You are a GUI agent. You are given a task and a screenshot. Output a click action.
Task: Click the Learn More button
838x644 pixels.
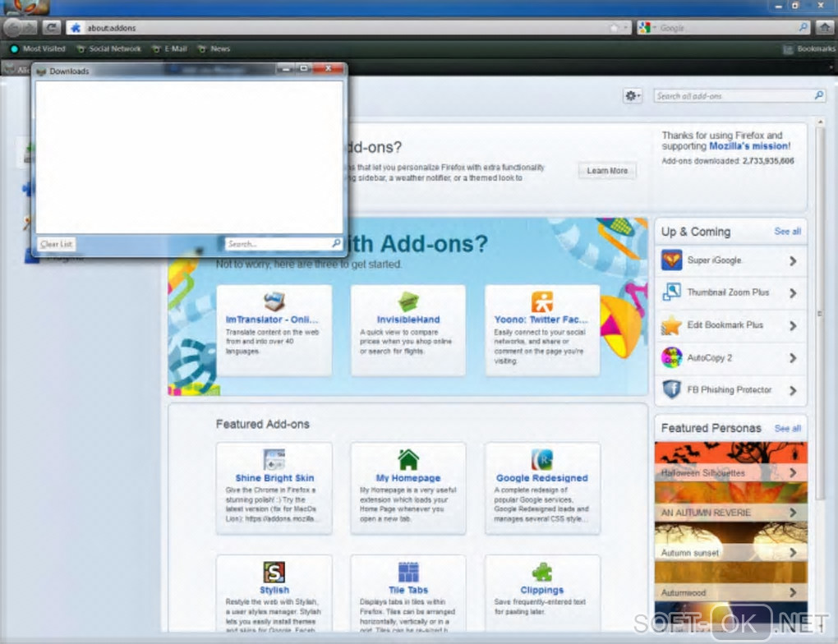pyautogui.click(x=607, y=171)
